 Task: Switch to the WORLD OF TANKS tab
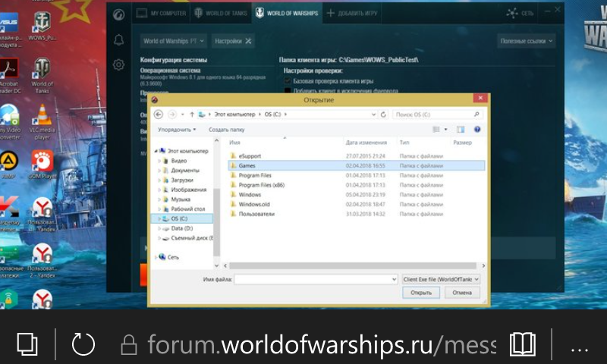(220, 13)
